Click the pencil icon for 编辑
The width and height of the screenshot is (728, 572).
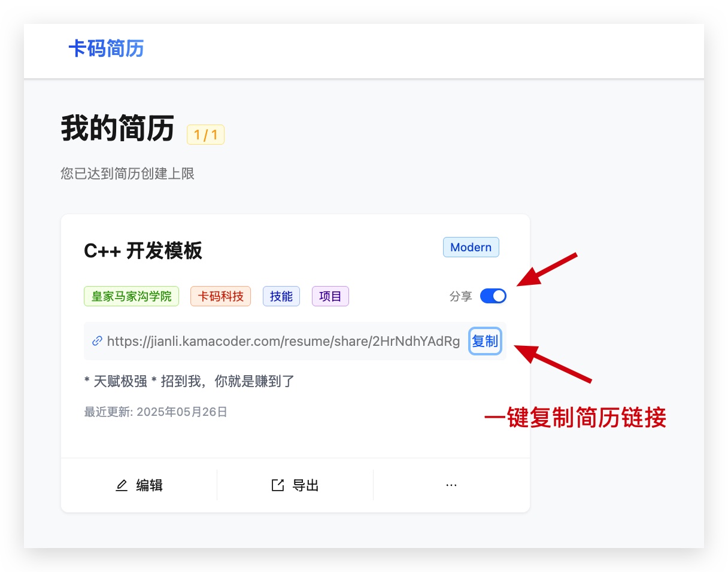[x=122, y=485]
